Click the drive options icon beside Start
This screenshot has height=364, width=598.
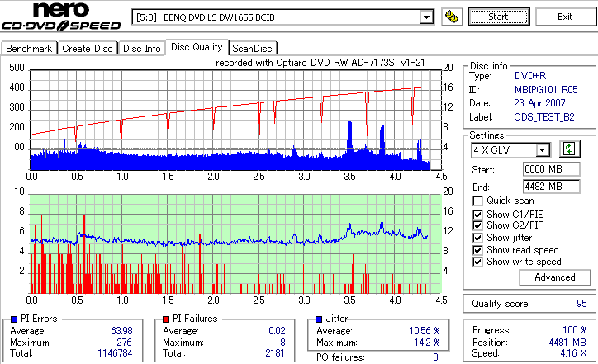(x=452, y=17)
